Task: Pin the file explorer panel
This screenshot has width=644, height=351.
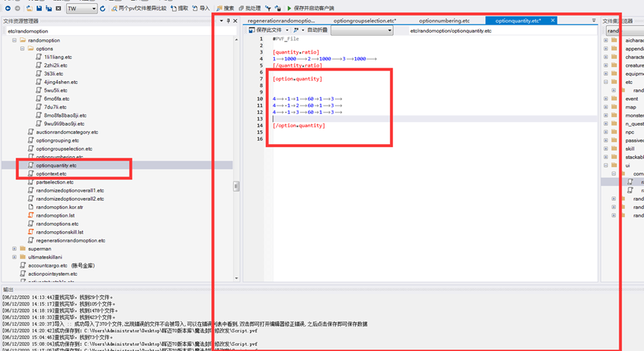Action: (228, 21)
